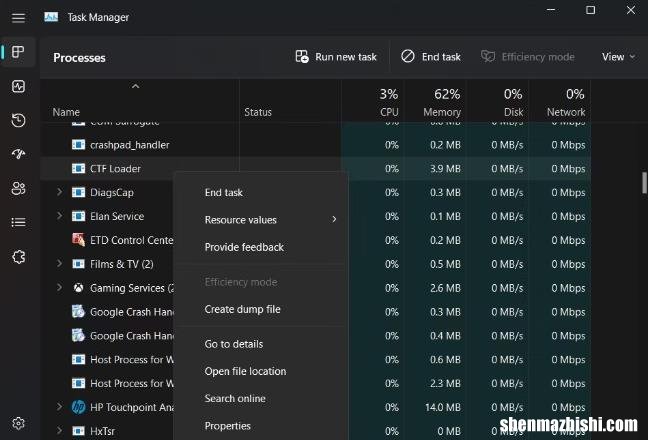This screenshot has height=440, width=648.
Task: Select the Processes sidebar icon
Action: click(x=18, y=52)
